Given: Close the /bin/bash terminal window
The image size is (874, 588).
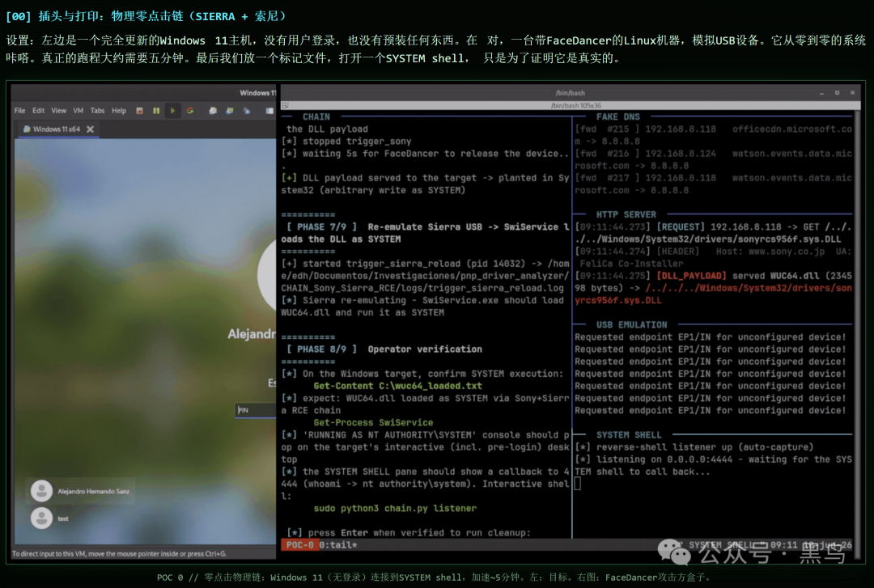Looking at the screenshot, I should [x=852, y=93].
